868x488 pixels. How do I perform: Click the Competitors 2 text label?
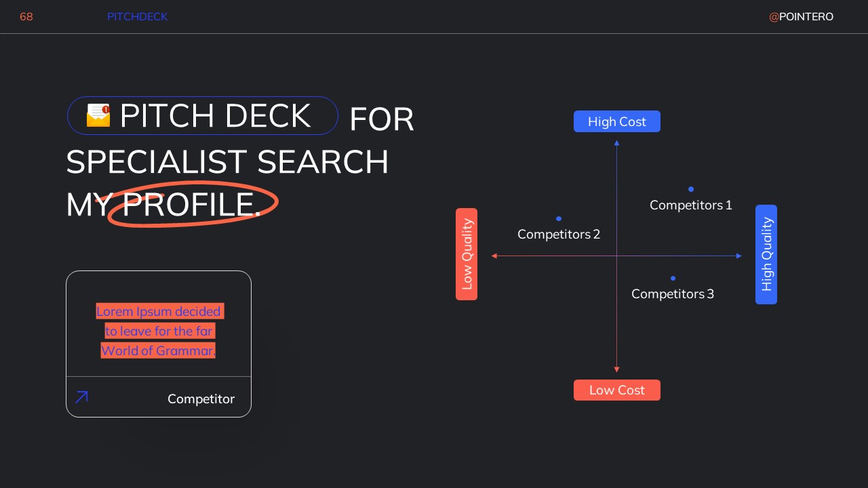(x=559, y=235)
